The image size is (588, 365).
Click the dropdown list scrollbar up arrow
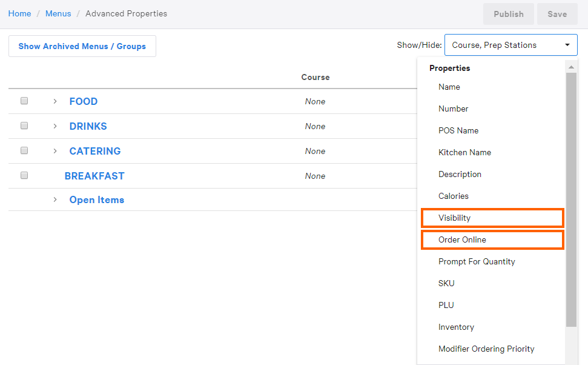click(571, 66)
